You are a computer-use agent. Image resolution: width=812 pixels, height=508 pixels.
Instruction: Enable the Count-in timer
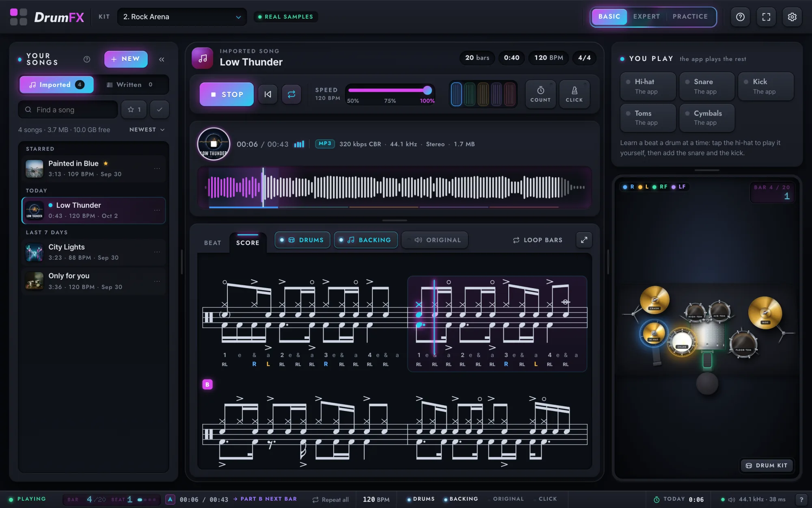point(540,94)
